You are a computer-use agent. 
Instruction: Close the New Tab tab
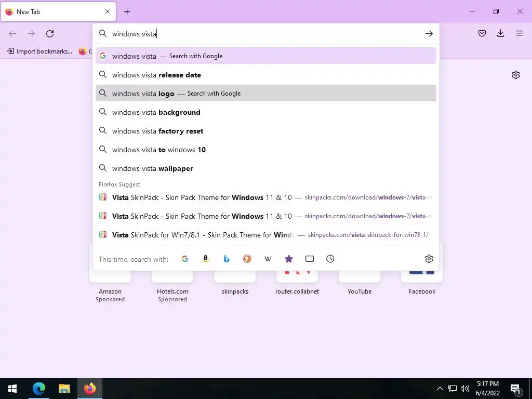click(x=108, y=11)
